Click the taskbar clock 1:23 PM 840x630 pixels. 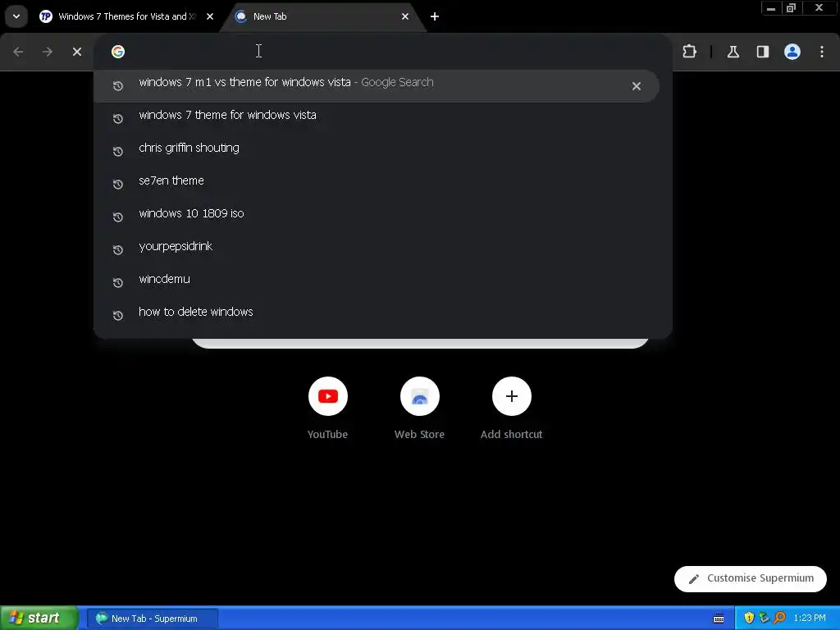tap(810, 619)
